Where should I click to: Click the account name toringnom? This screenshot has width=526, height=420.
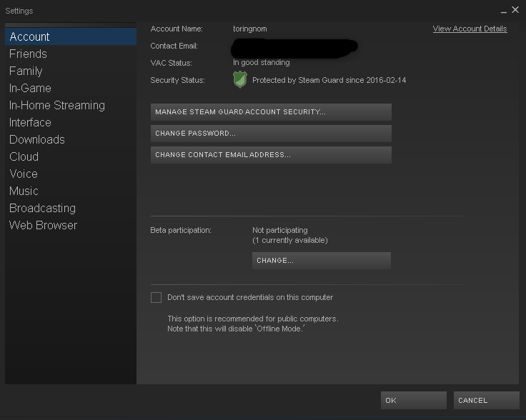[250, 29]
